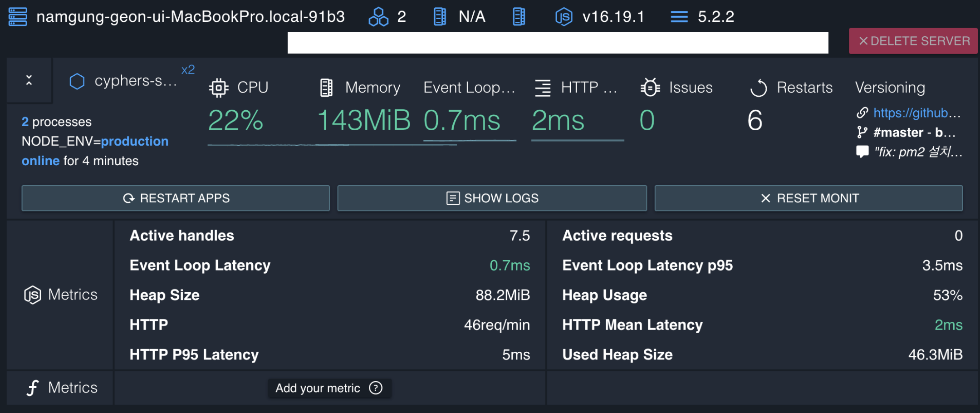
Task: Click the HTTP latency lines icon
Action: click(x=543, y=88)
